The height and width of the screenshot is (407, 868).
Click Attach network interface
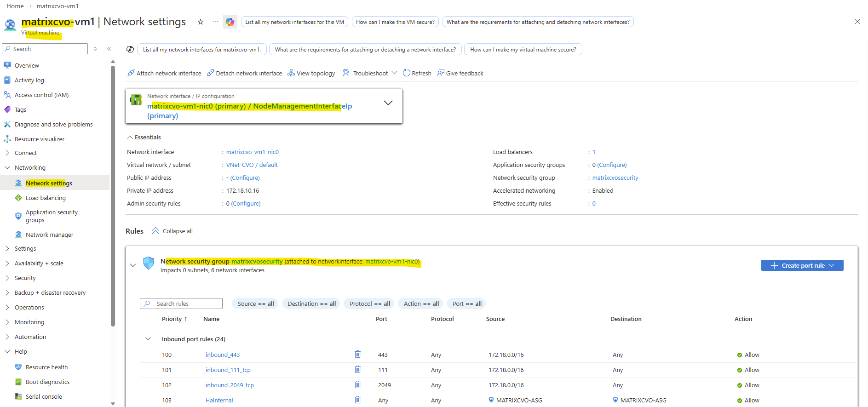164,73
